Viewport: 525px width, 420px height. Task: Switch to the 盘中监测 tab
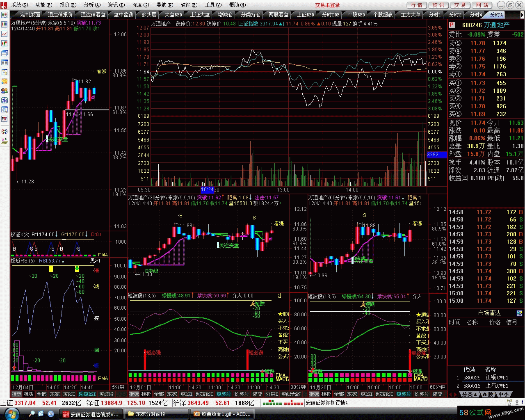pyautogui.click(x=123, y=14)
